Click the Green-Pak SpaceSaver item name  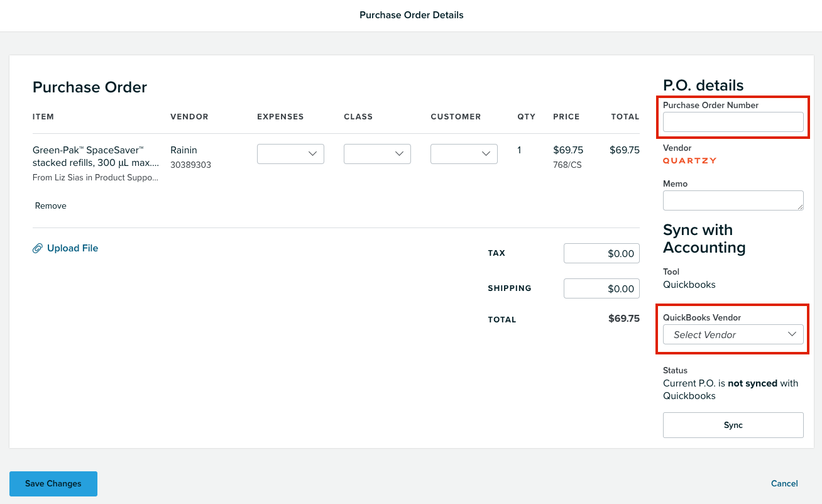pos(94,156)
